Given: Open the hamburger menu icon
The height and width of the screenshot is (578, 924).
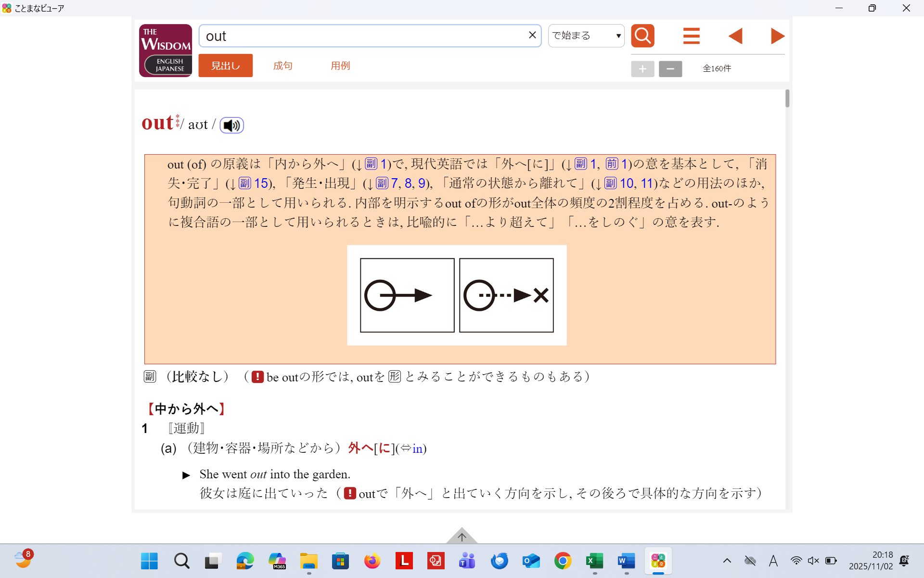Looking at the screenshot, I should pyautogui.click(x=691, y=36).
